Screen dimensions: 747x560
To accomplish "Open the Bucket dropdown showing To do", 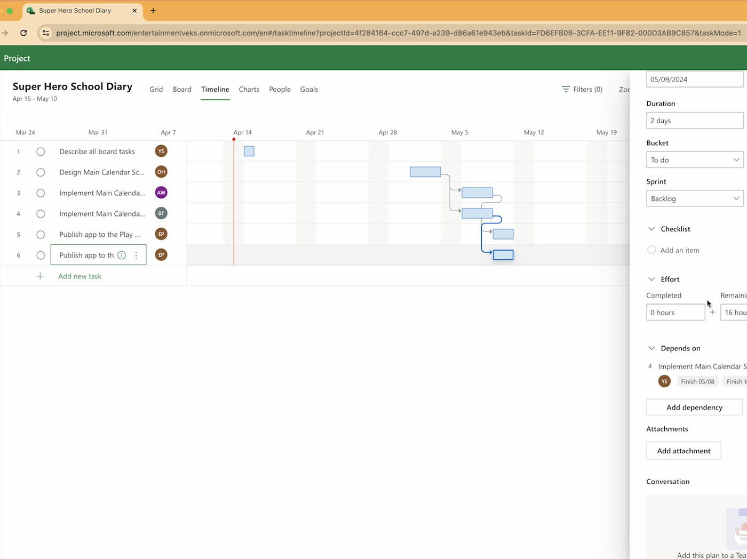I will coord(695,160).
